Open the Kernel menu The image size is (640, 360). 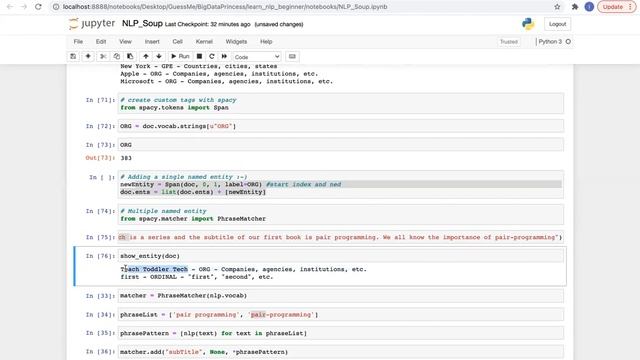[x=204, y=42]
